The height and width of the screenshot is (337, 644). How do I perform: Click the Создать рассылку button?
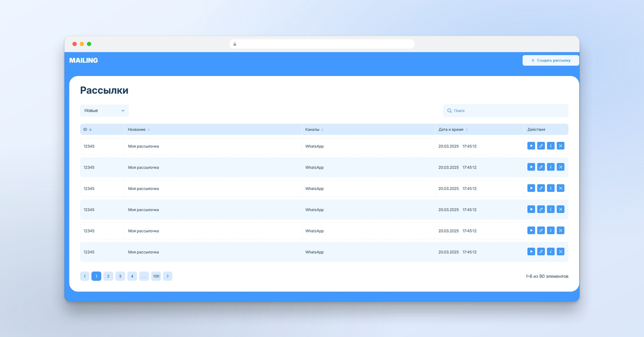(x=551, y=60)
